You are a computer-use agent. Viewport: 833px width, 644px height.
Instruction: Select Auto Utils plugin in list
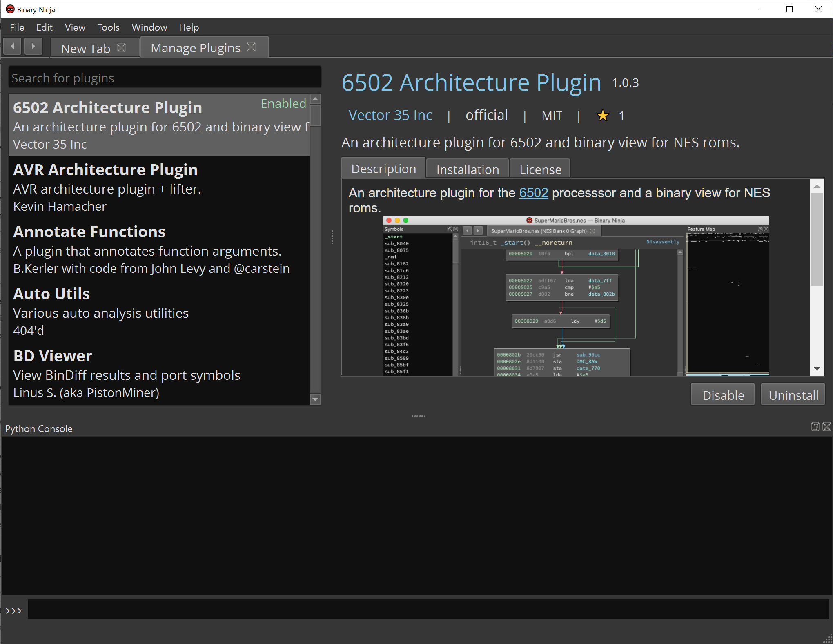coord(159,311)
